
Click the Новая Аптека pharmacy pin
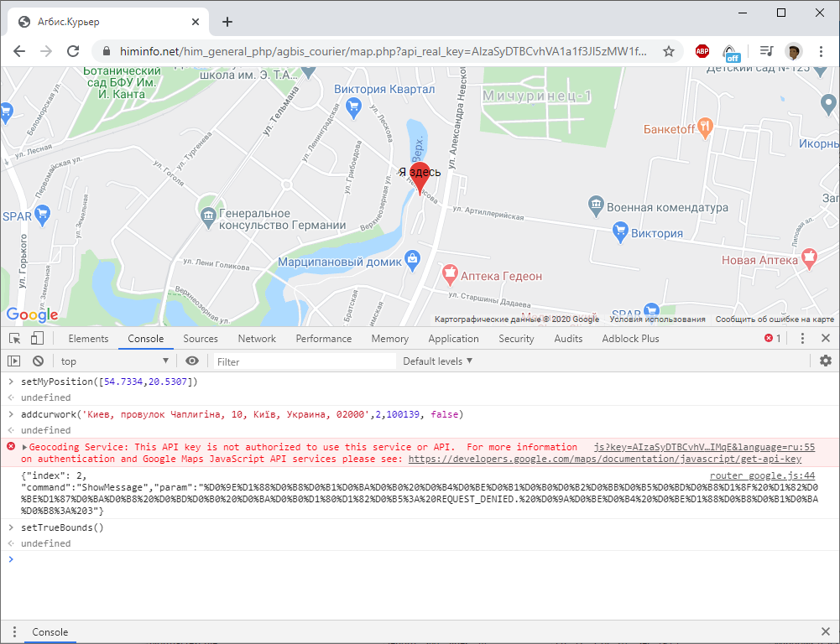click(809, 258)
